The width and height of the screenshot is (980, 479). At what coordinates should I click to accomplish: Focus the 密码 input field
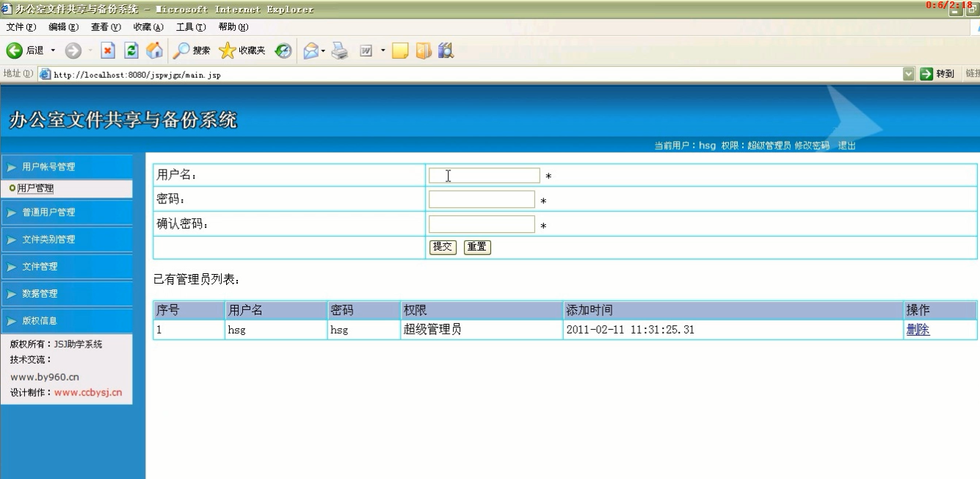coord(482,199)
